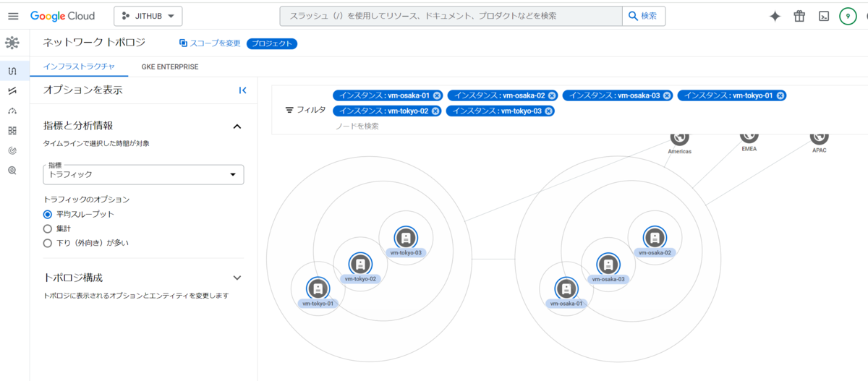Open the gift free trial icon
This screenshot has height=381, width=868.
click(x=799, y=16)
